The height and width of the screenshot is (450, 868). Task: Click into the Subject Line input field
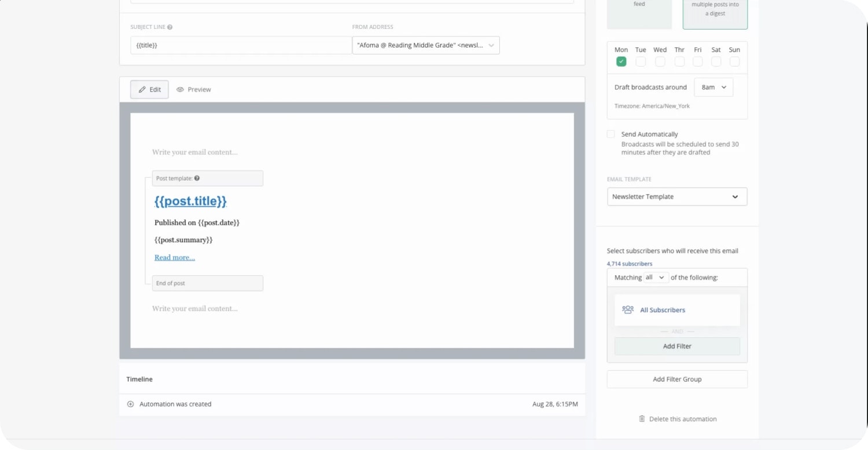click(x=240, y=45)
